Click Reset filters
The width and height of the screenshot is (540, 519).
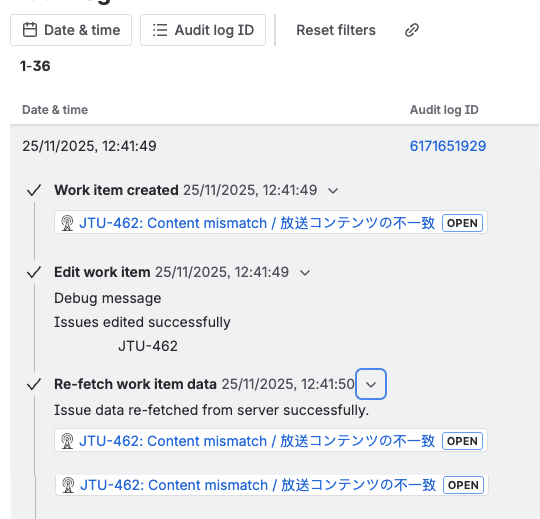click(x=336, y=30)
